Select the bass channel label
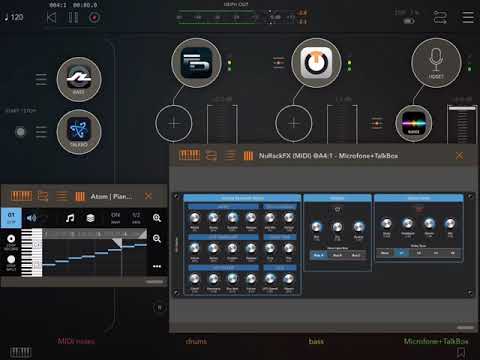480x360 pixels. tap(316, 341)
